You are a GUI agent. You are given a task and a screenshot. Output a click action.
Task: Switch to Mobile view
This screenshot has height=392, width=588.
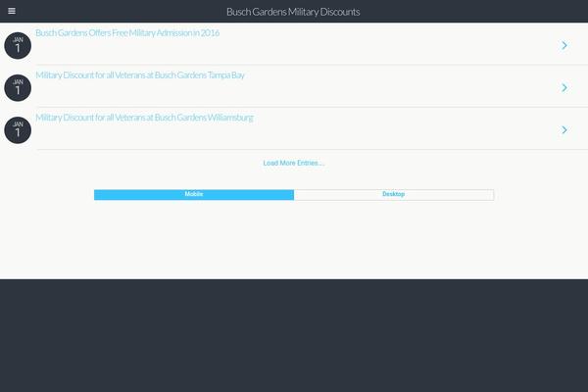click(194, 195)
